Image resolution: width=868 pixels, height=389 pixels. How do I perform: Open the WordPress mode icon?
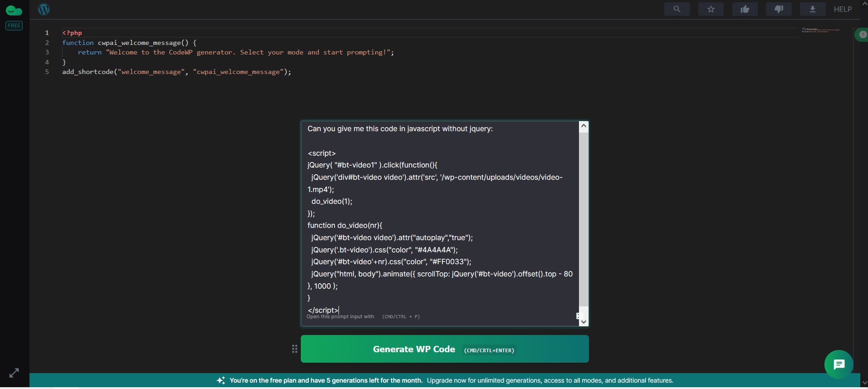coord(44,9)
